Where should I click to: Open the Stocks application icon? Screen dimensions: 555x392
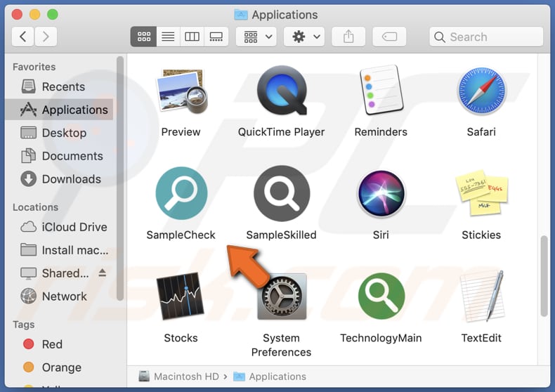(x=181, y=297)
